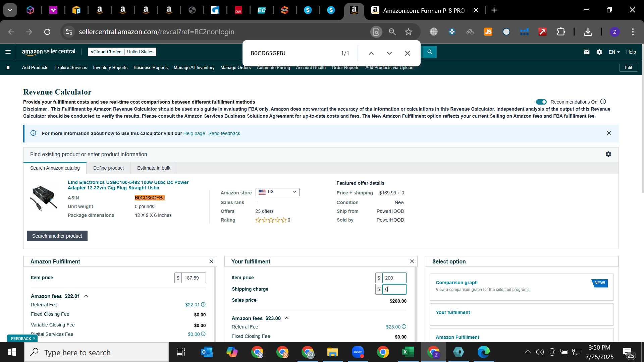Open Business Reports menu item
This screenshot has height=362, width=644.
(x=151, y=68)
